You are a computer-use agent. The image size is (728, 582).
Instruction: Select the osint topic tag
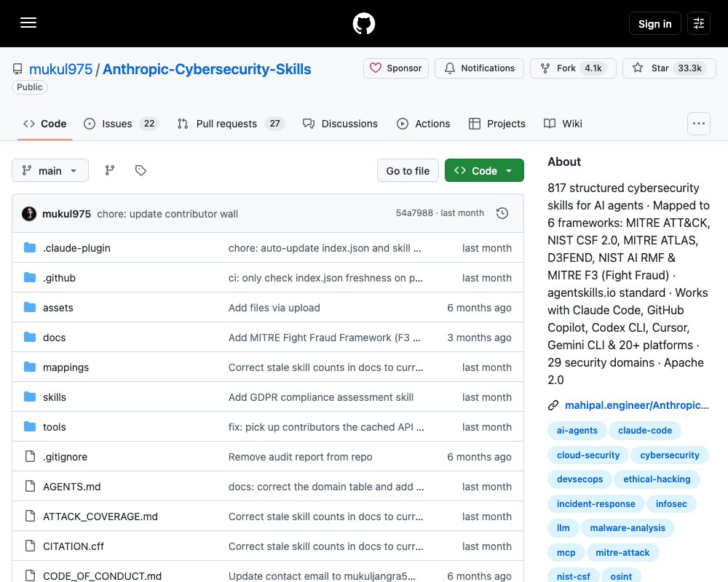tap(621, 576)
